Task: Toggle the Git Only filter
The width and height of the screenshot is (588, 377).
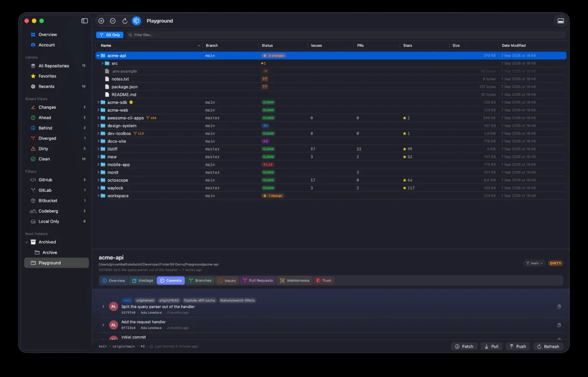Action: click(110, 35)
